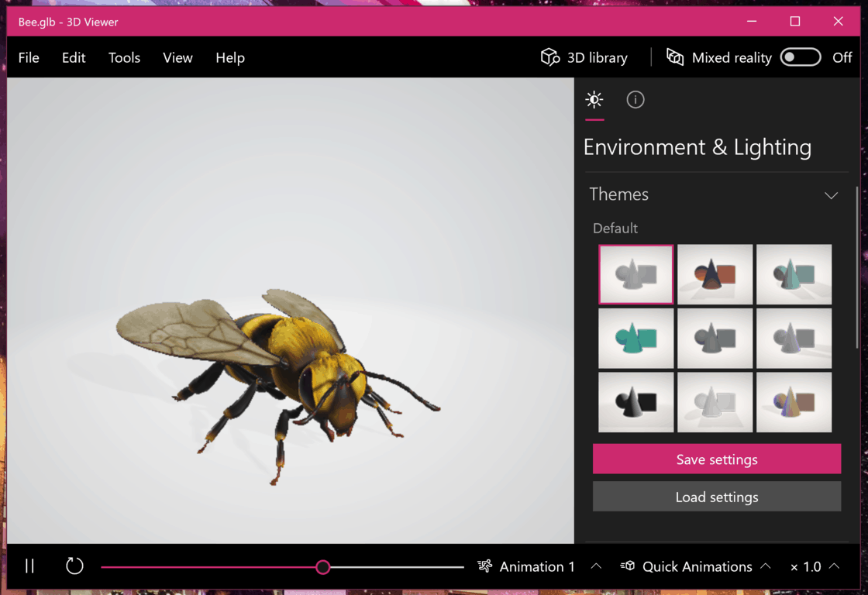Open the x 1.0 playback speed menu
This screenshot has height=595, width=868.
(x=815, y=566)
